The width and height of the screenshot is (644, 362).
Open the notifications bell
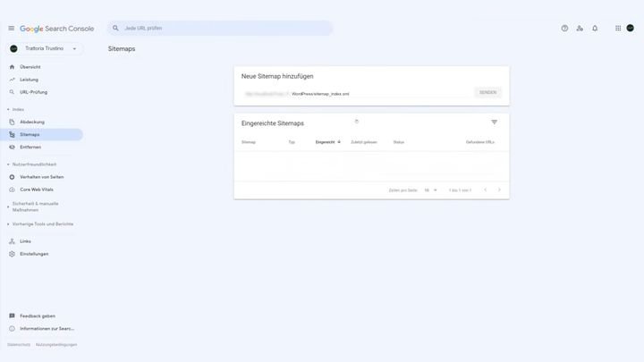click(595, 28)
